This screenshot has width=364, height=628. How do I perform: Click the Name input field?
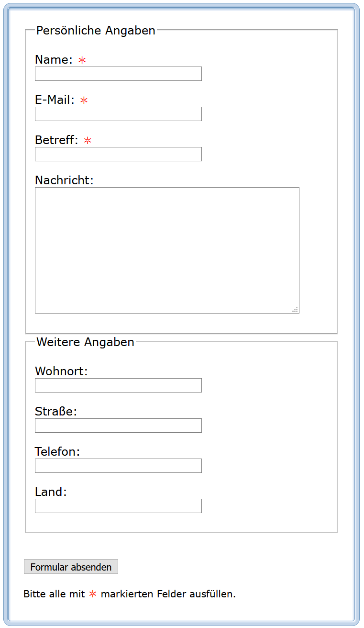tap(118, 74)
